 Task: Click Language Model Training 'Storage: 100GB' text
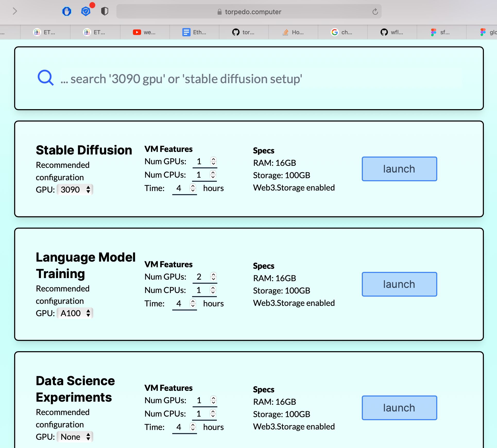281,291
